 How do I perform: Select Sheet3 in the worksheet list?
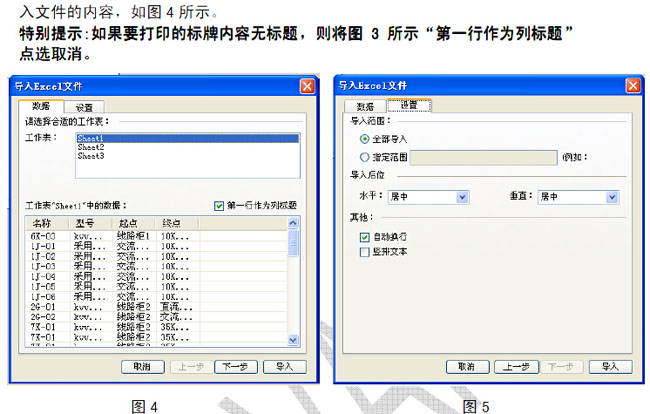pyautogui.click(x=90, y=156)
